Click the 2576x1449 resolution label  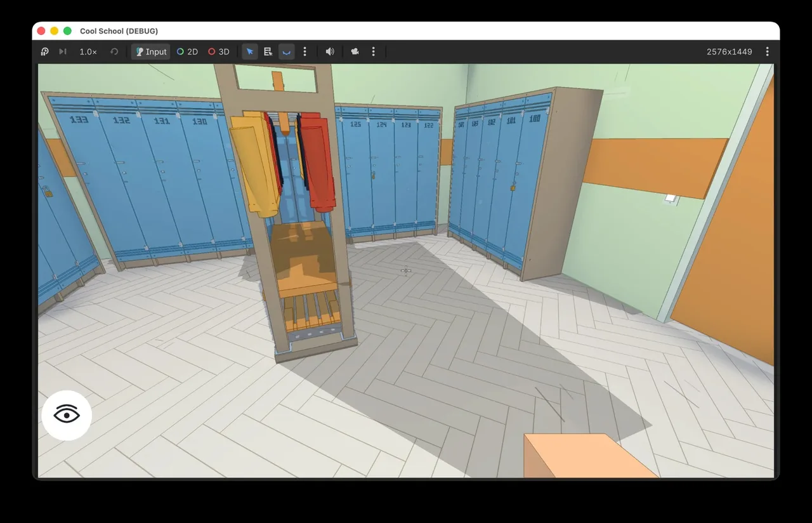[x=730, y=51]
